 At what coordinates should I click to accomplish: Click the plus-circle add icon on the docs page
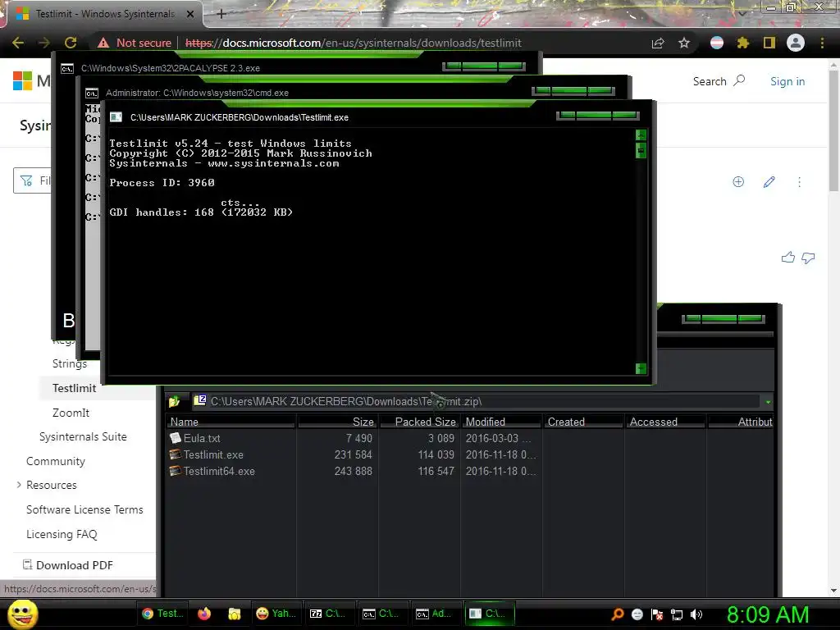738,181
